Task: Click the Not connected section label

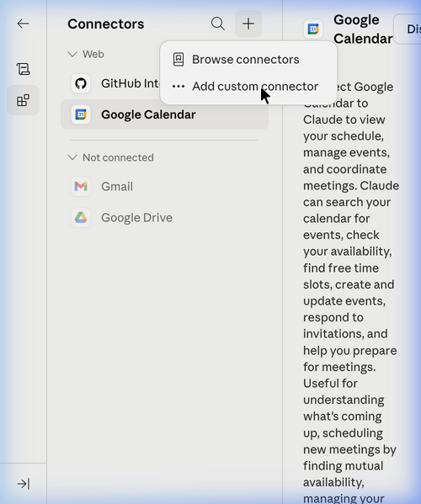Action: coord(118,157)
